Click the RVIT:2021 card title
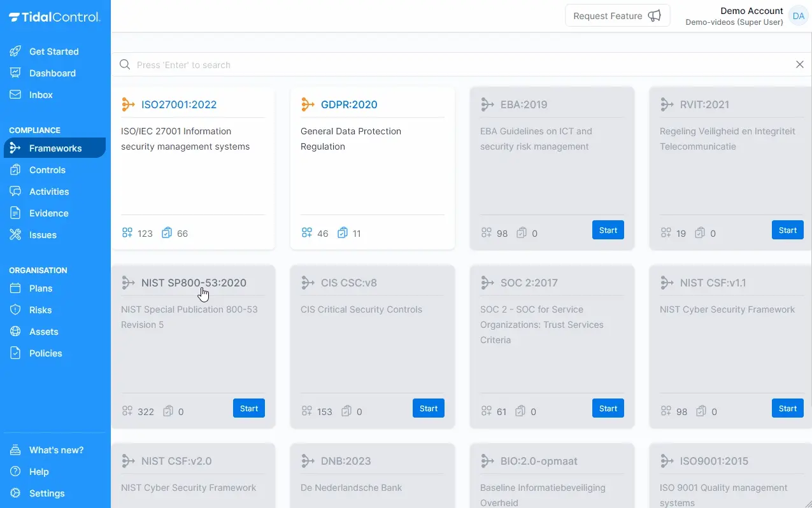812x508 pixels. [x=704, y=104]
